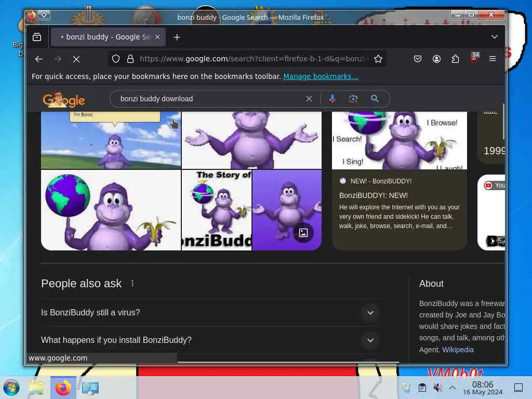Screen dimensions: 532x399
Task: Open tracking protection shield icon
Action: tap(116, 59)
